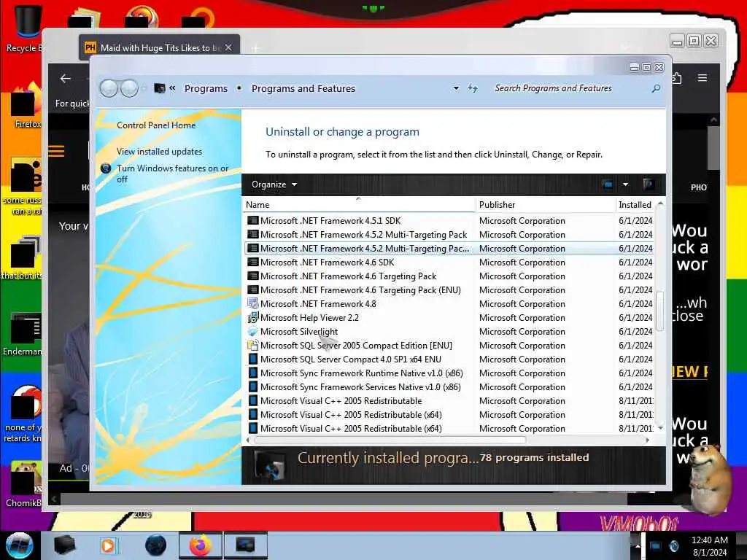This screenshot has width=747, height=560.
Task: Open Control Panel Home link
Action: pos(156,125)
